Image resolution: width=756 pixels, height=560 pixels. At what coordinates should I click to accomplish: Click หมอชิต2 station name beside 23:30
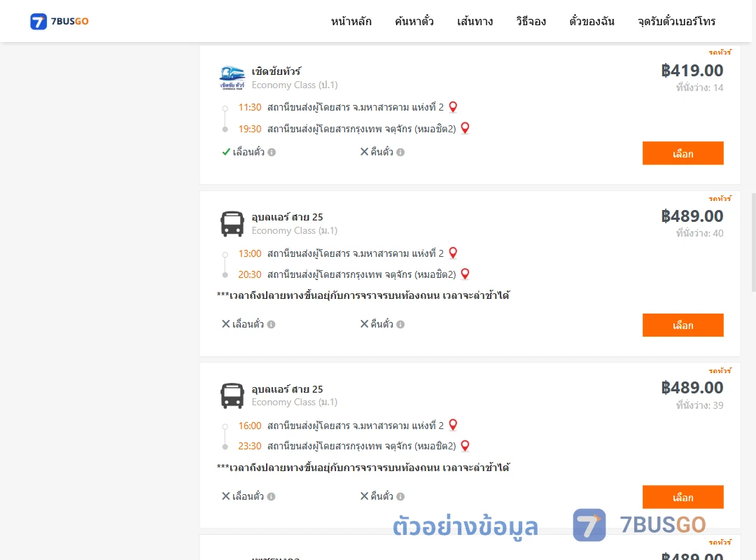(362, 446)
